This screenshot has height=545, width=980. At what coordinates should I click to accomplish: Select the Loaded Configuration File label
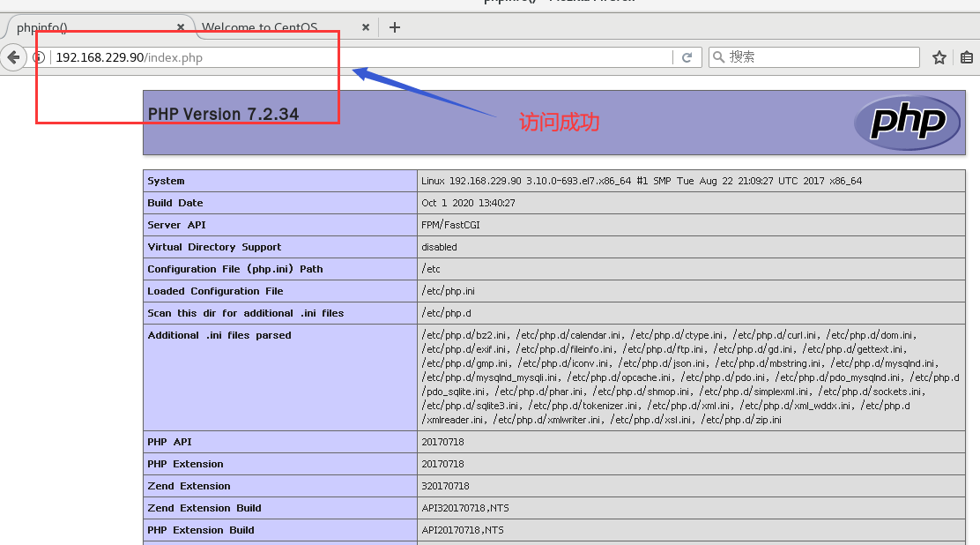tap(215, 291)
